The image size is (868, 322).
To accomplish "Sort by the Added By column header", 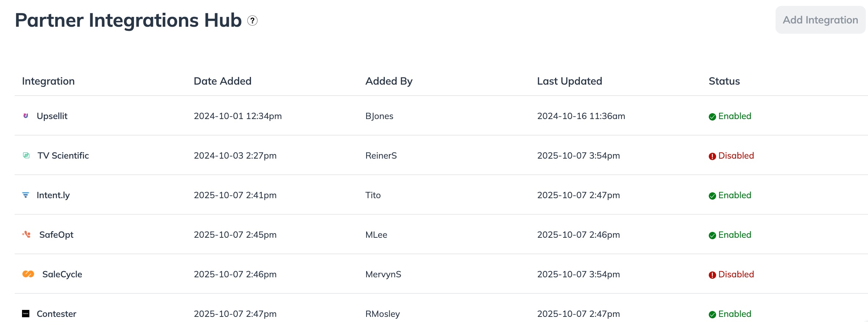I will 389,81.
